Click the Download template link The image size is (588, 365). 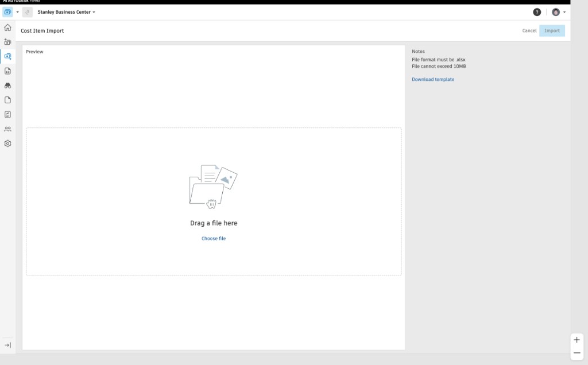click(x=433, y=79)
